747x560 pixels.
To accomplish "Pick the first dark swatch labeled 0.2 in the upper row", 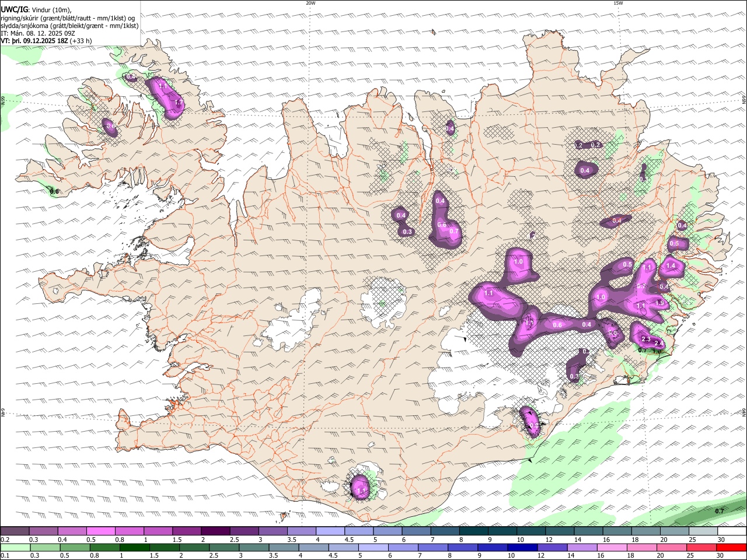I will (x=15, y=531).
